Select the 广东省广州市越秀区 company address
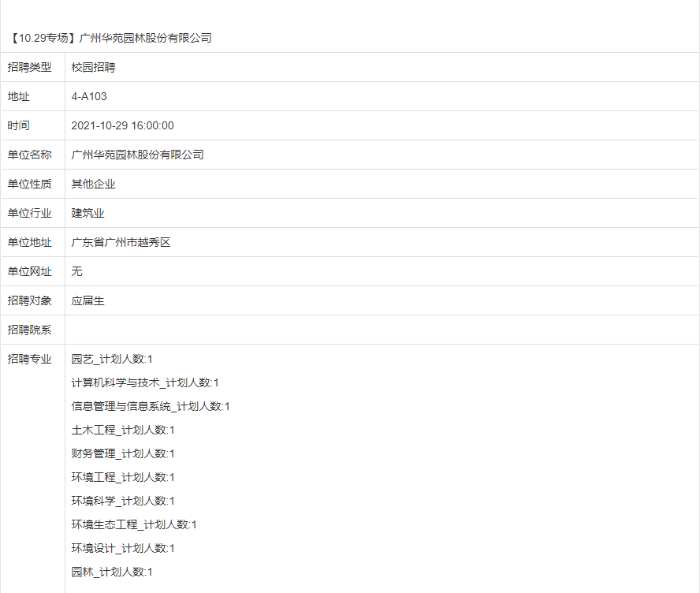Image resolution: width=700 pixels, height=593 pixels. coord(121,243)
